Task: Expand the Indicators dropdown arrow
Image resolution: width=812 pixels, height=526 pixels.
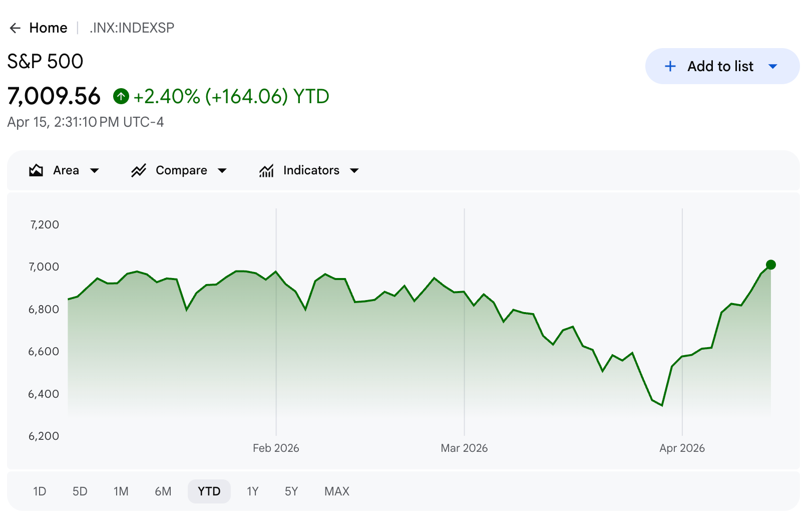Action: point(354,171)
